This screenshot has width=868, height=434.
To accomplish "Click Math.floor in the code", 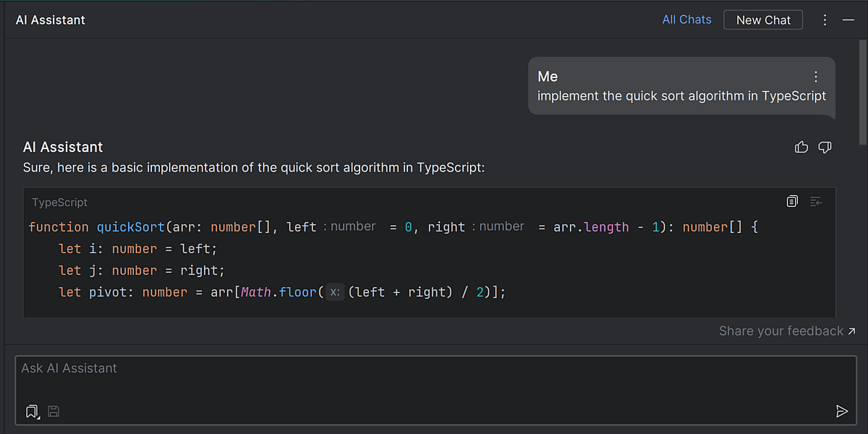I will point(278,292).
